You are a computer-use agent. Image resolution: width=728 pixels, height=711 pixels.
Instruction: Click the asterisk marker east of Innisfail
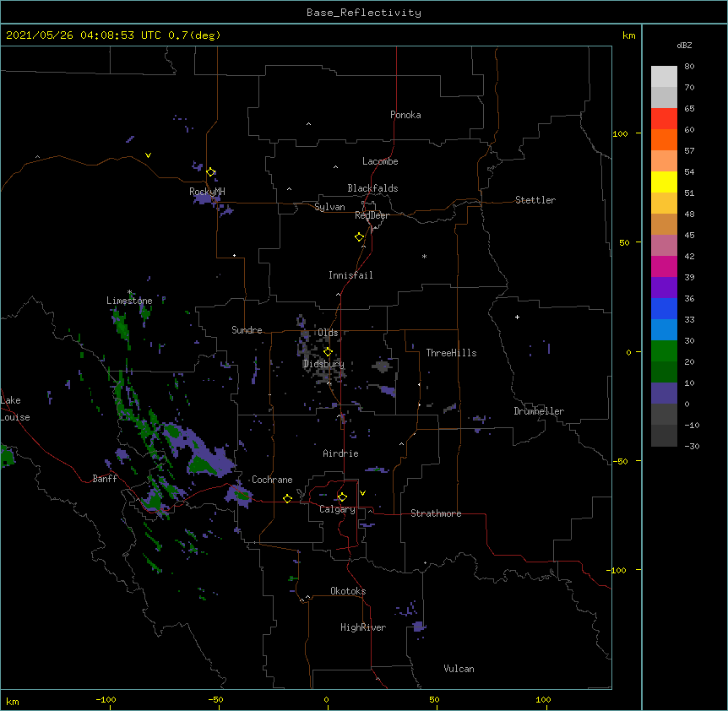tap(424, 256)
